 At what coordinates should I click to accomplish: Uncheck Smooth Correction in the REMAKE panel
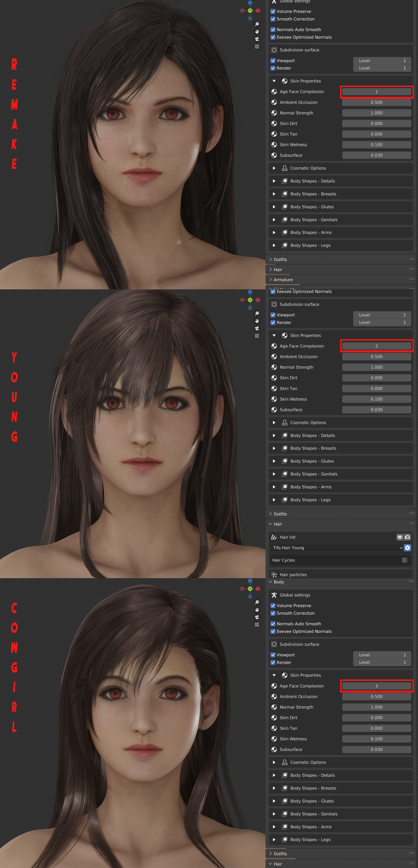pos(273,19)
